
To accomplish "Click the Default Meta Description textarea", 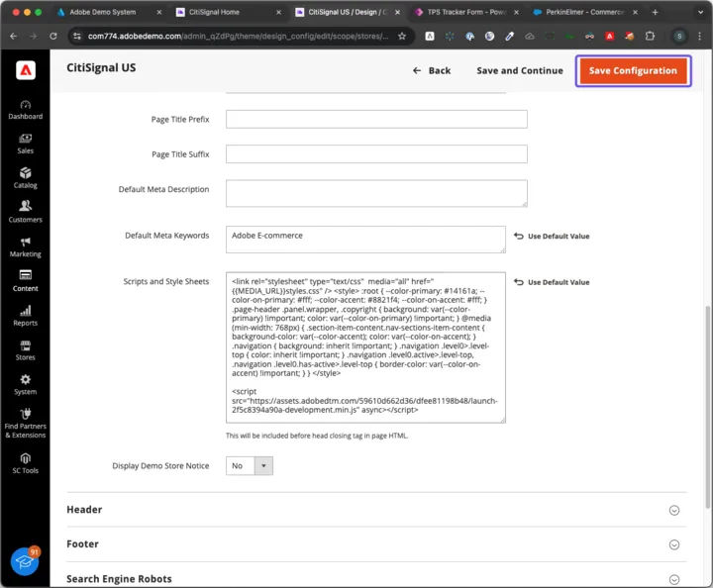I will point(376,194).
